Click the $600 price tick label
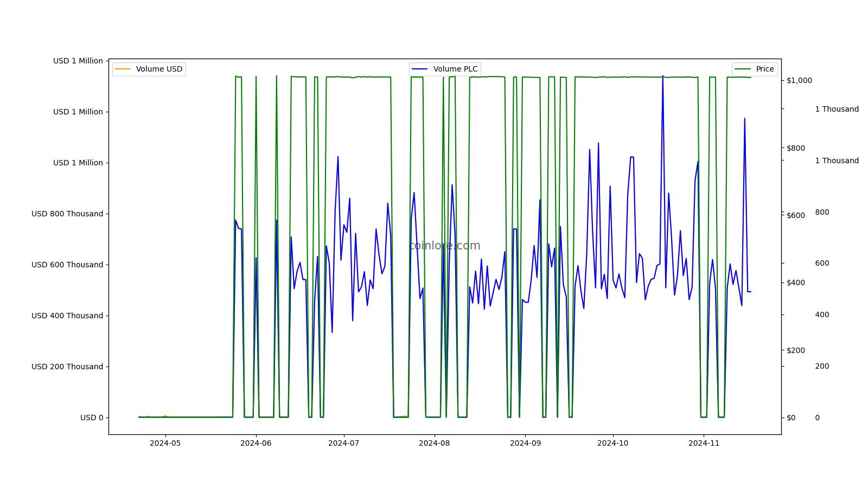 pos(796,215)
